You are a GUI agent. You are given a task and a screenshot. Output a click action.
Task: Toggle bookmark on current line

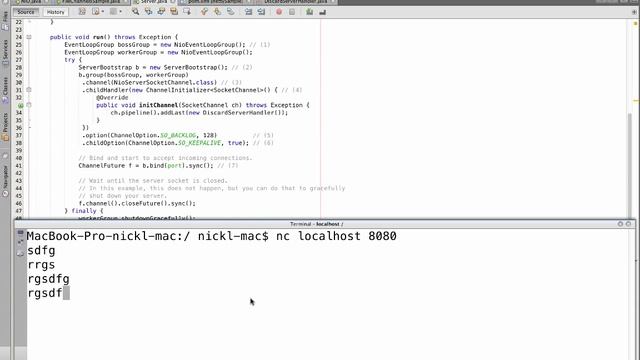click(231, 12)
